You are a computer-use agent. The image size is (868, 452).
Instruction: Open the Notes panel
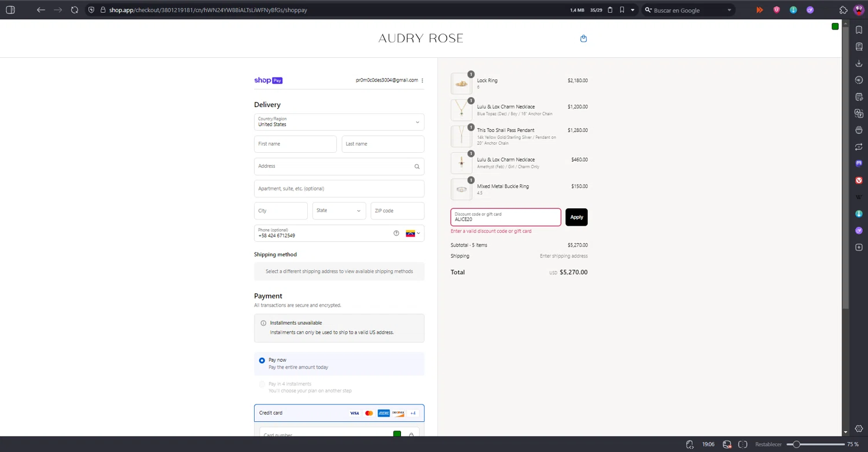pyautogui.click(x=859, y=97)
